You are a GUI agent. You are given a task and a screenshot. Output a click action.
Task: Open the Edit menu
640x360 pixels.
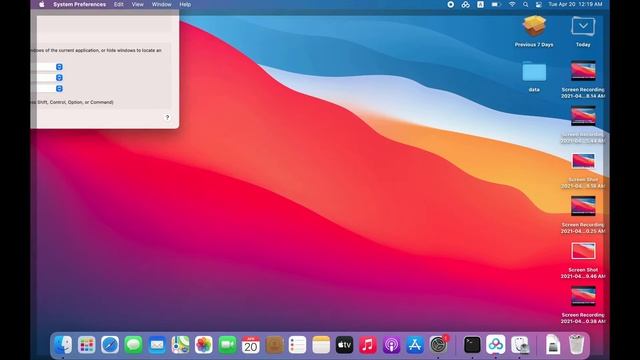pos(119,4)
